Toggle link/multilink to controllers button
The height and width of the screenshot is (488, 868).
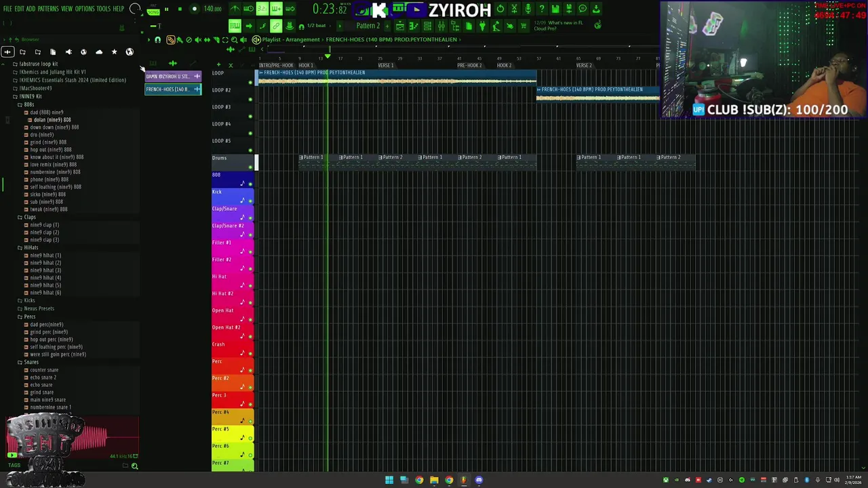(275, 26)
